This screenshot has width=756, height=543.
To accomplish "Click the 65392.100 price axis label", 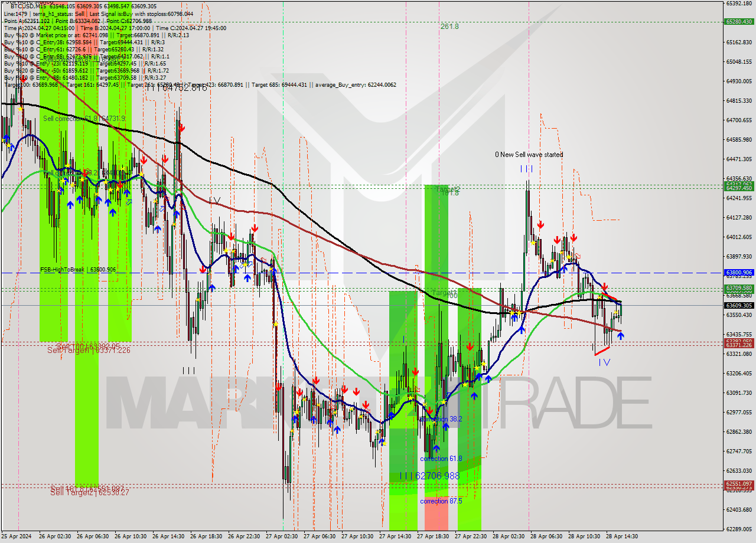I will [x=738, y=3].
